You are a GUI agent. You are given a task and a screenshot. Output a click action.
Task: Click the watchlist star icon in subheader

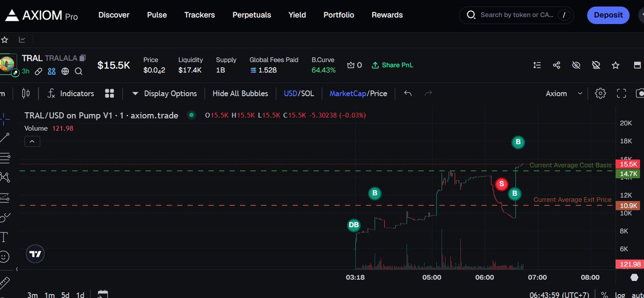(4, 40)
